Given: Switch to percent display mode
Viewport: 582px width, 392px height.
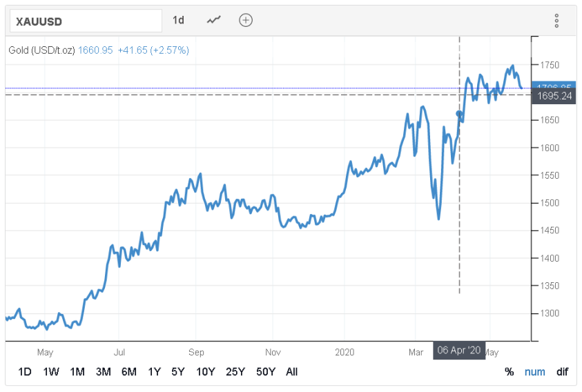Looking at the screenshot, I should (510, 372).
